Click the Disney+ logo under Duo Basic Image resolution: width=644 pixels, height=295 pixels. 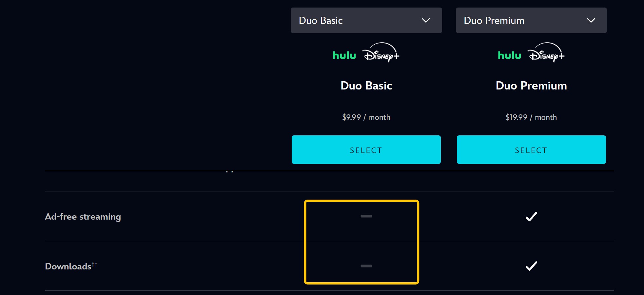coord(381,52)
